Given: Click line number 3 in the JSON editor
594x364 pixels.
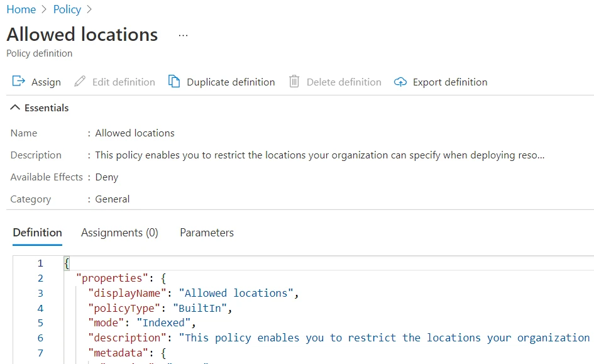Looking at the screenshot, I should (40, 293).
